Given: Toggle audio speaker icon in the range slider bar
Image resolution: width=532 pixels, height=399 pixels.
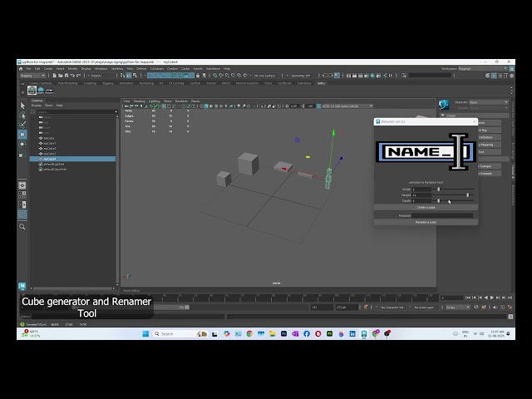Looking at the screenshot, I should pos(495,307).
